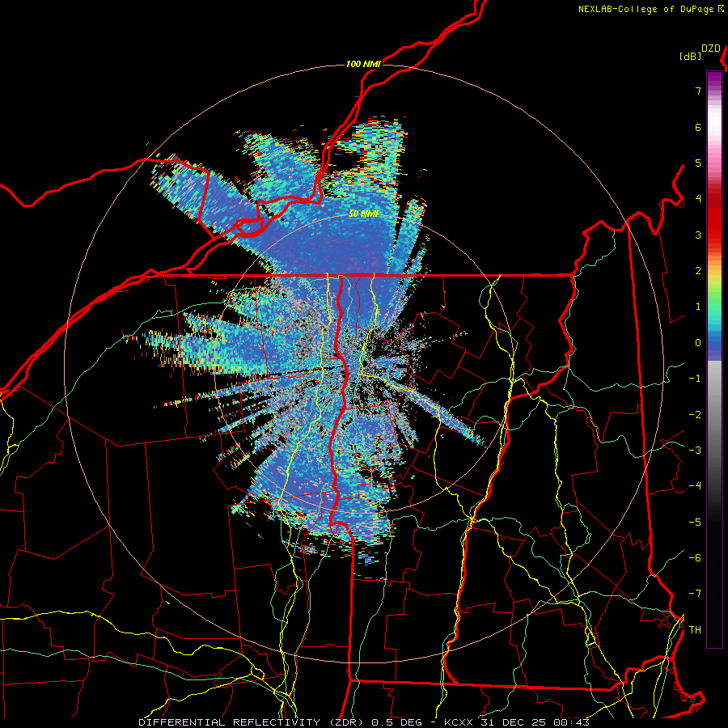
Task: Click the TH threshold label on scale
Action: (x=695, y=630)
